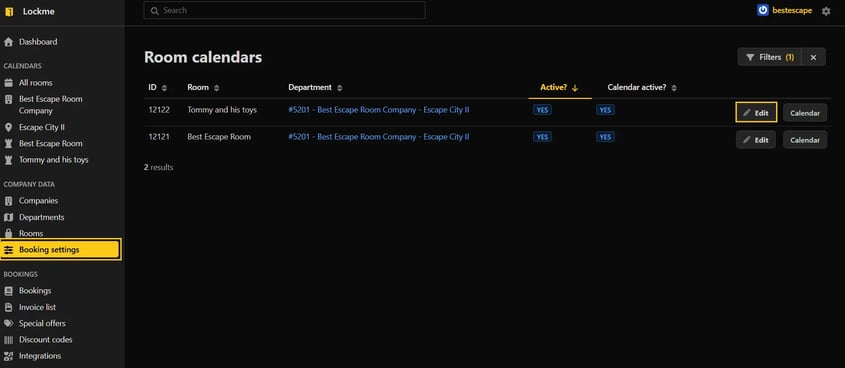Click the Lockme brand name
Viewport: 845px width, 368px height.
(x=39, y=12)
